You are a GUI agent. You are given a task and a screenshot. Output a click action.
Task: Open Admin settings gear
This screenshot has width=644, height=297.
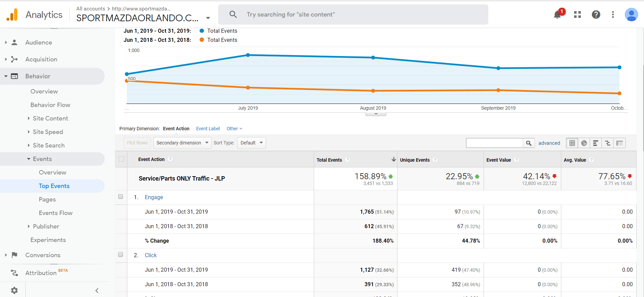click(14, 290)
